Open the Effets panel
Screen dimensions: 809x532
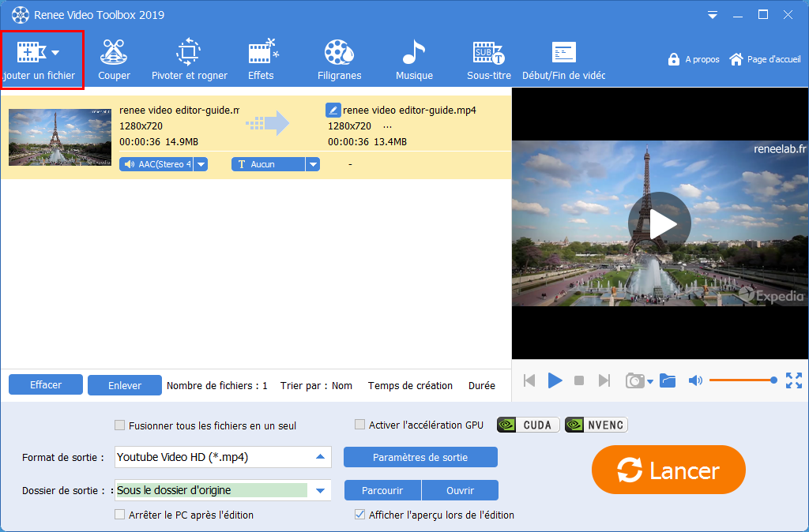[x=261, y=59]
